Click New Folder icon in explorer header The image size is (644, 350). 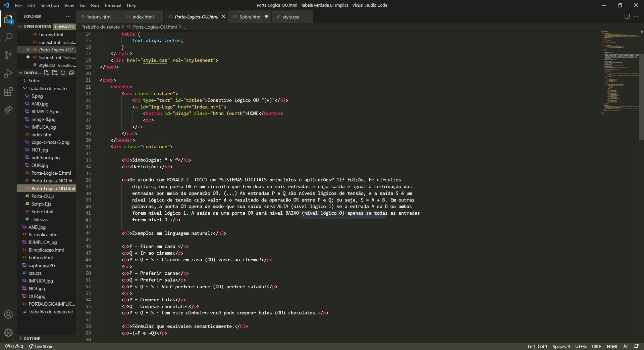pos(55,73)
